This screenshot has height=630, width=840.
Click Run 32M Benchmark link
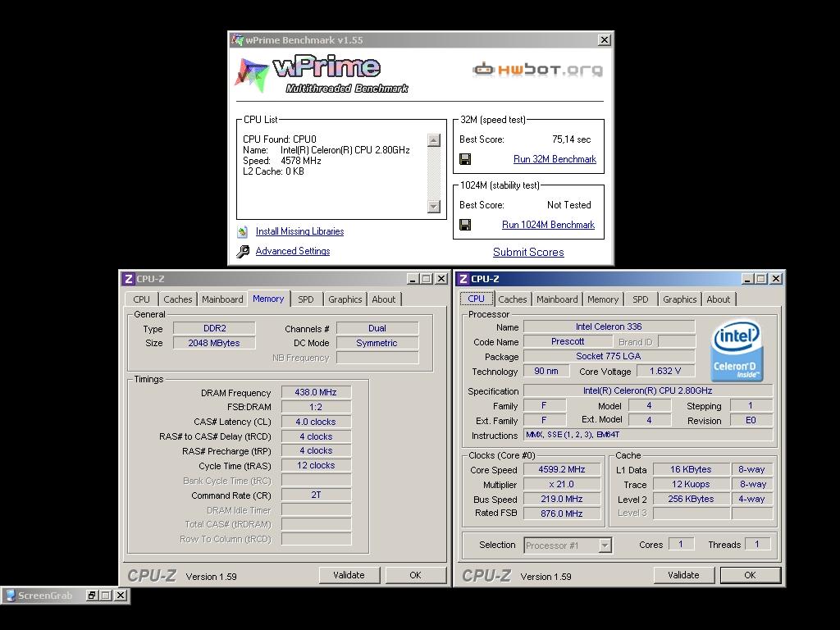(555, 159)
